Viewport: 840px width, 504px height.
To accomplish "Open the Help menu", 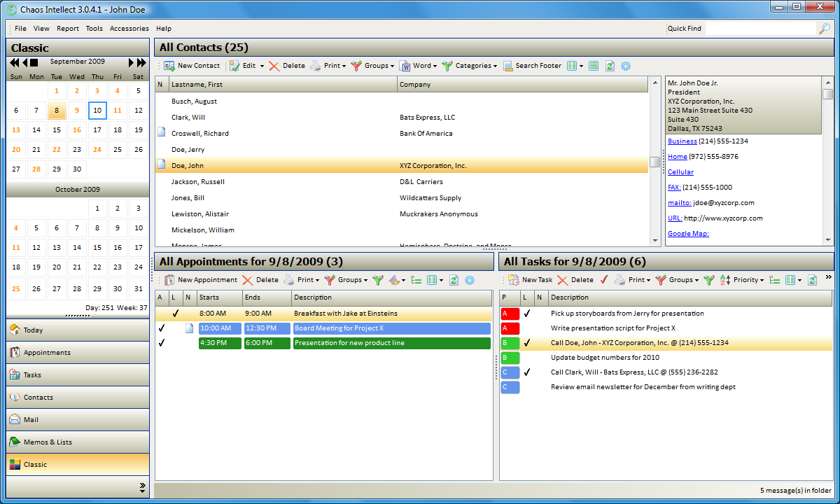I will (x=164, y=29).
